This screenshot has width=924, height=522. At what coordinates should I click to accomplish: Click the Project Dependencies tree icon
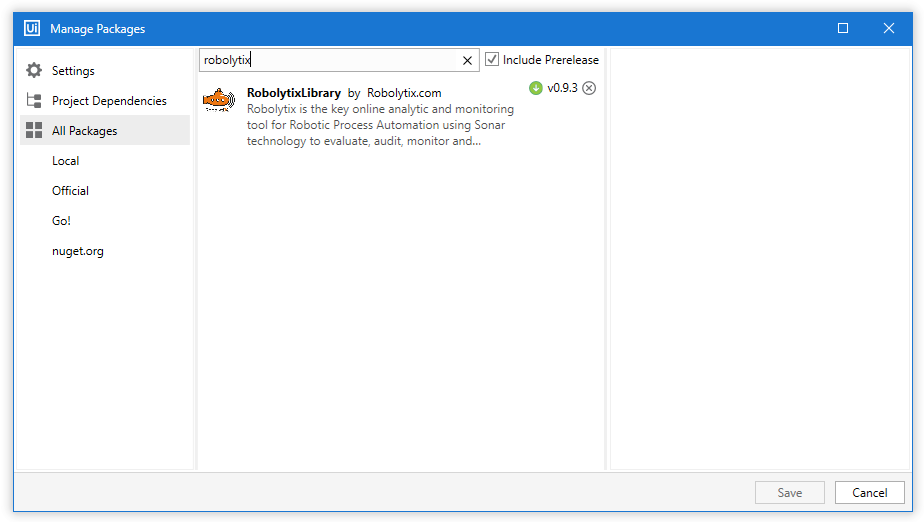(x=34, y=101)
